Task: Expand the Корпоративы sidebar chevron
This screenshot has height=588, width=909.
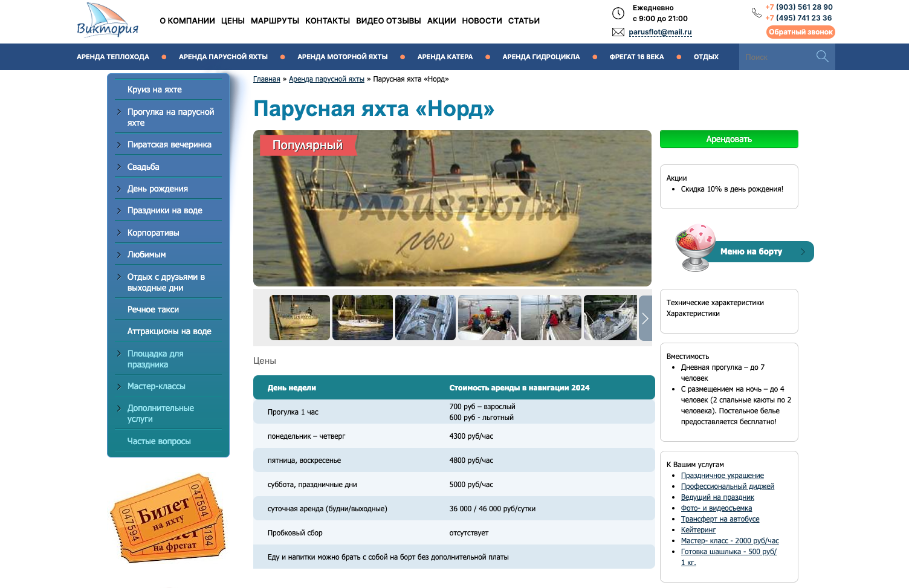Action: coord(119,232)
